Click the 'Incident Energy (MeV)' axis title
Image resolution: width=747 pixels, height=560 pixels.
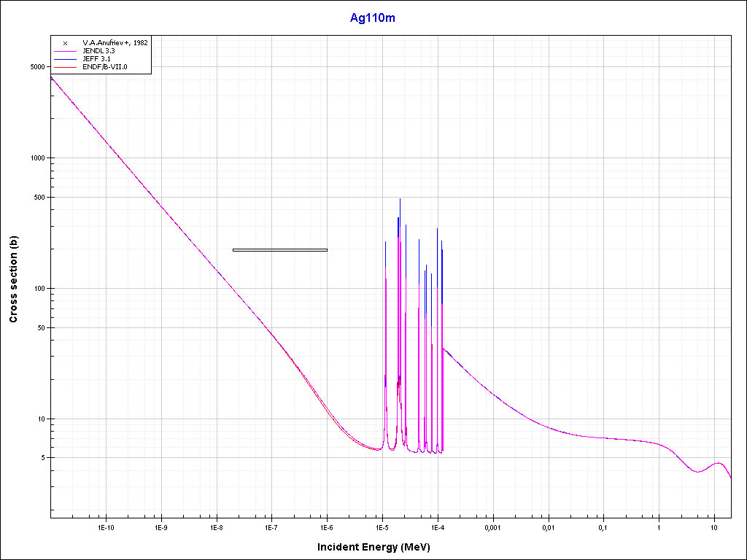(x=379, y=547)
